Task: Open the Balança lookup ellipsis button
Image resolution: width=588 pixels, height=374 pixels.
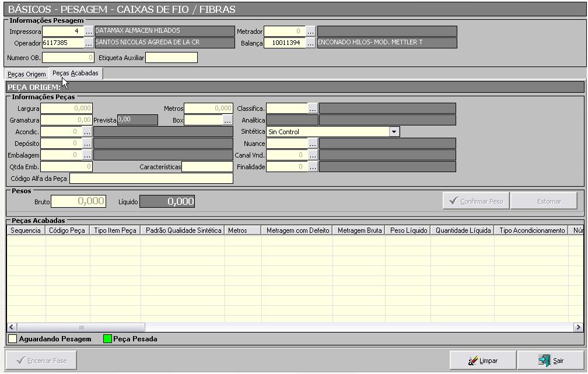Action: 310,43
